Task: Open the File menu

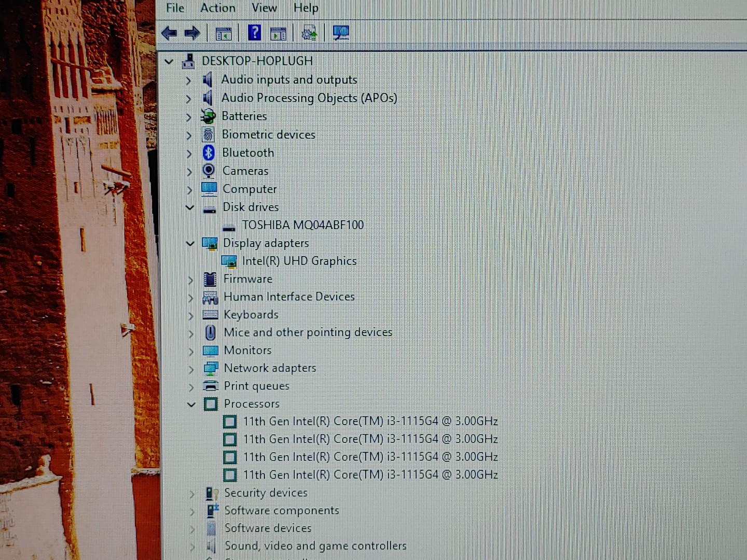Action: coord(175,8)
